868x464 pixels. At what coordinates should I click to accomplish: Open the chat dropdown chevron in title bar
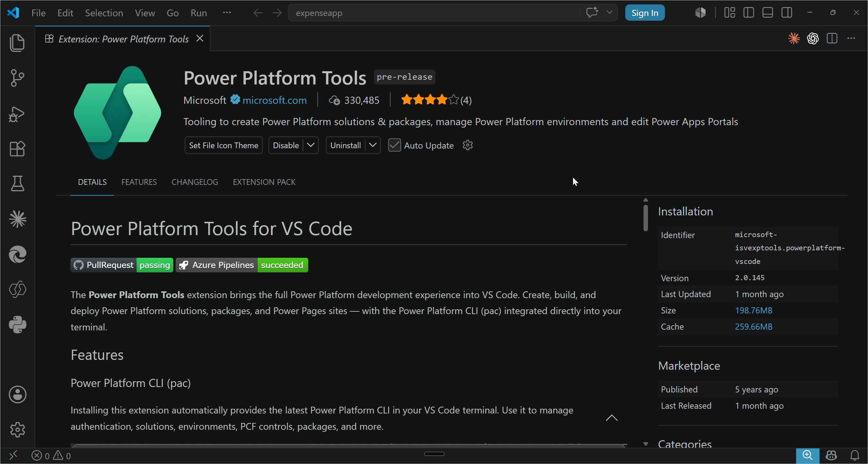[x=609, y=13]
